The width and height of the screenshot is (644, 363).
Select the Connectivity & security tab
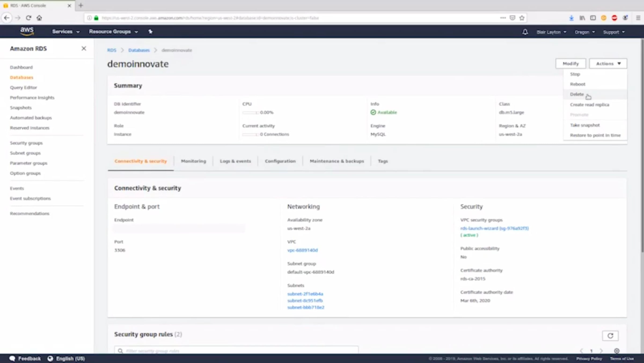coord(141,161)
